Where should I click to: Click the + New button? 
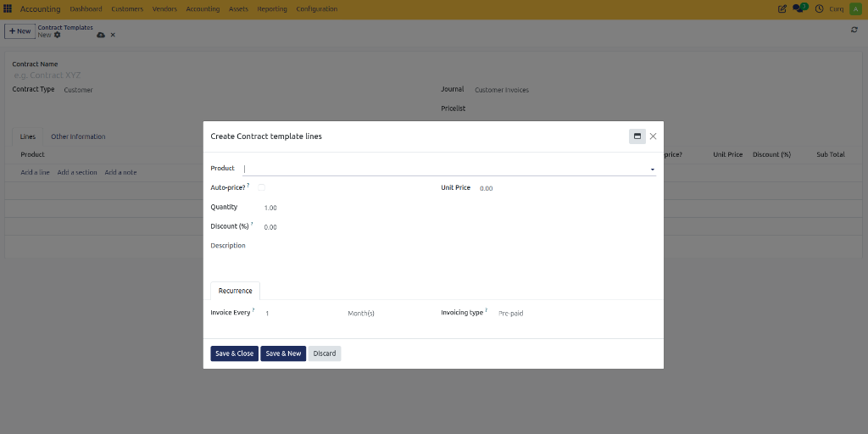click(x=20, y=31)
